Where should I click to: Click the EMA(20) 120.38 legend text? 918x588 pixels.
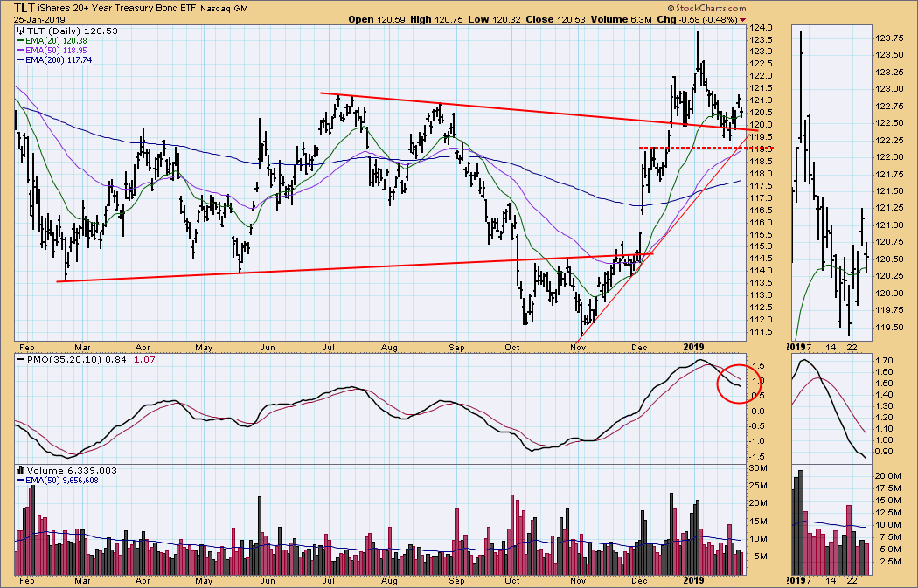click(56, 41)
